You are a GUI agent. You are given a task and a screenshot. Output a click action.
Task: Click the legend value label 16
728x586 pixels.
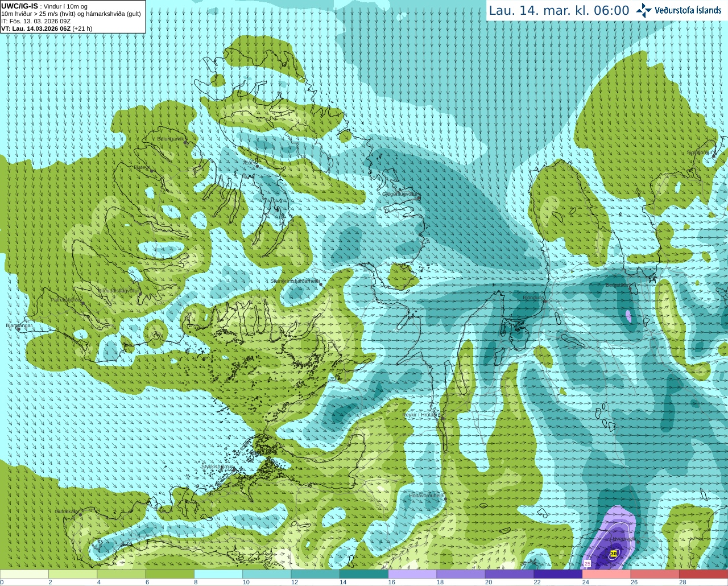tap(391, 582)
